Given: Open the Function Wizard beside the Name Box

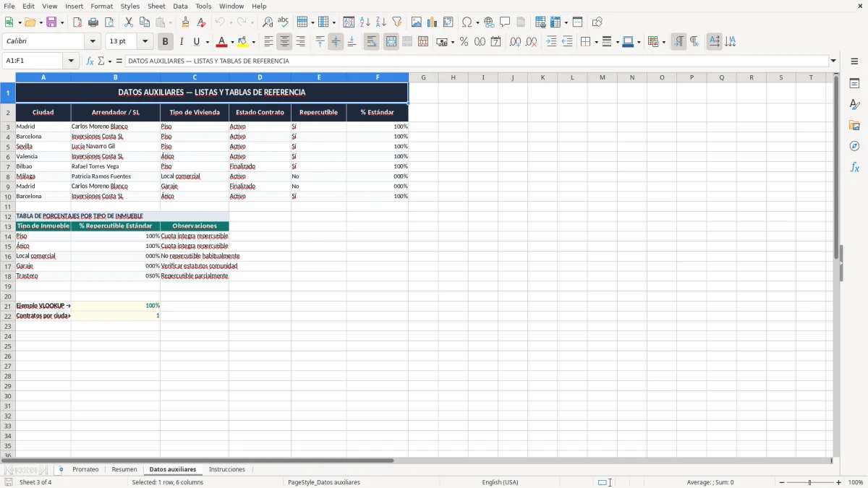Looking at the screenshot, I should coord(90,61).
